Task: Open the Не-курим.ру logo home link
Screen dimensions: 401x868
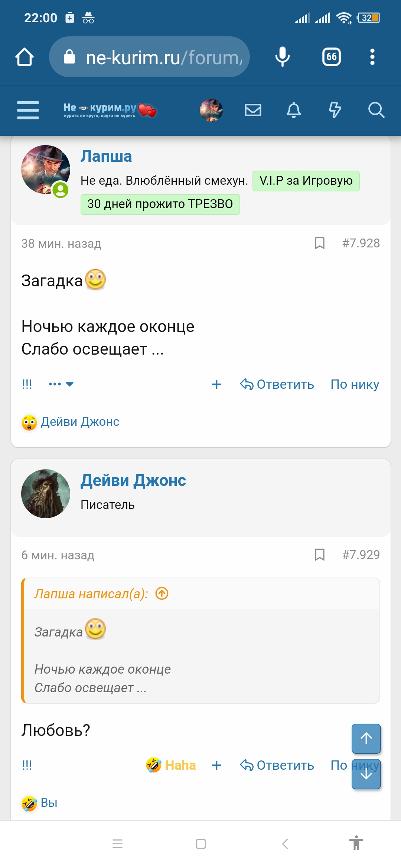Action: (110, 110)
